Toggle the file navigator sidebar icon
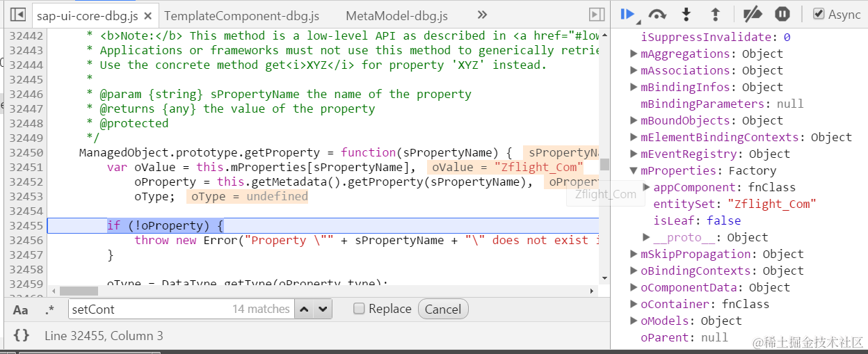The height and width of the screenshot is (354, 868). click(x=19, y=15)
